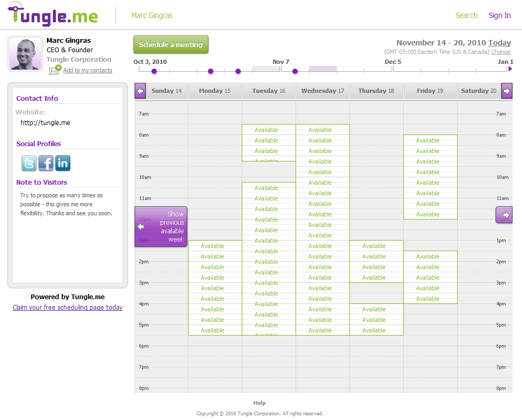Click the Tungle.me logo
Viewport: 522px width, 420px height.
(53, 15)
